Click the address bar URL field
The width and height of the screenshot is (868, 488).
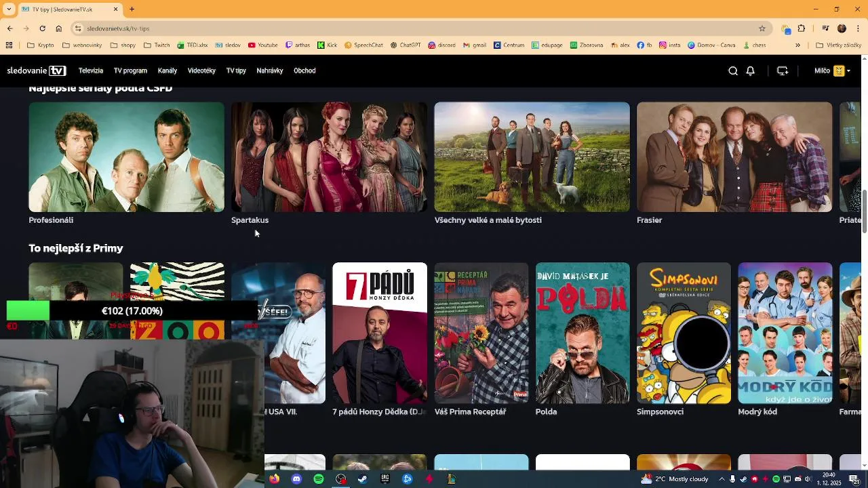[420, 28]
